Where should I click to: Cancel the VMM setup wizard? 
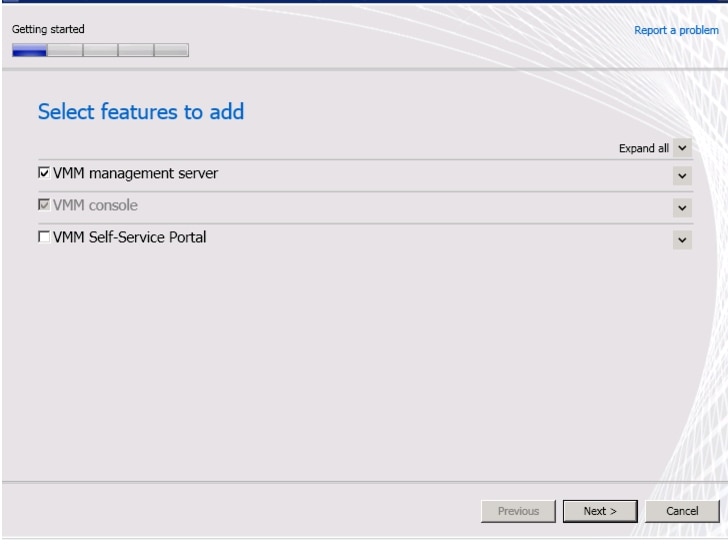coord(682,511)
